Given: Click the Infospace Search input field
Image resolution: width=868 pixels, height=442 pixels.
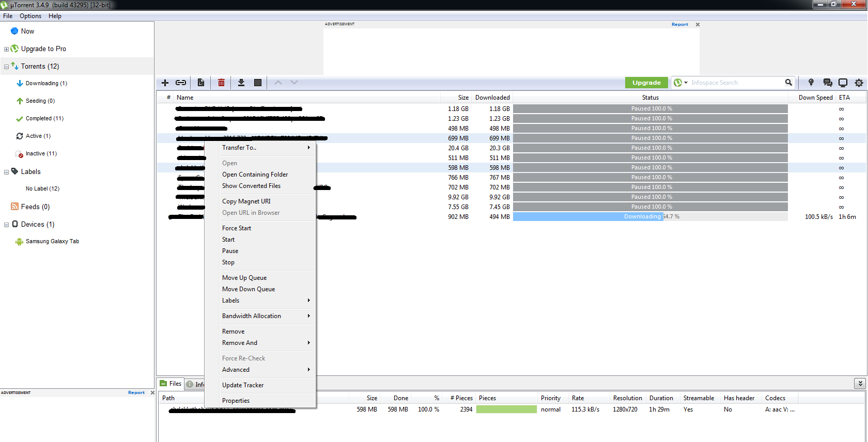Looking at the screenshot, I should coord(736,83).
